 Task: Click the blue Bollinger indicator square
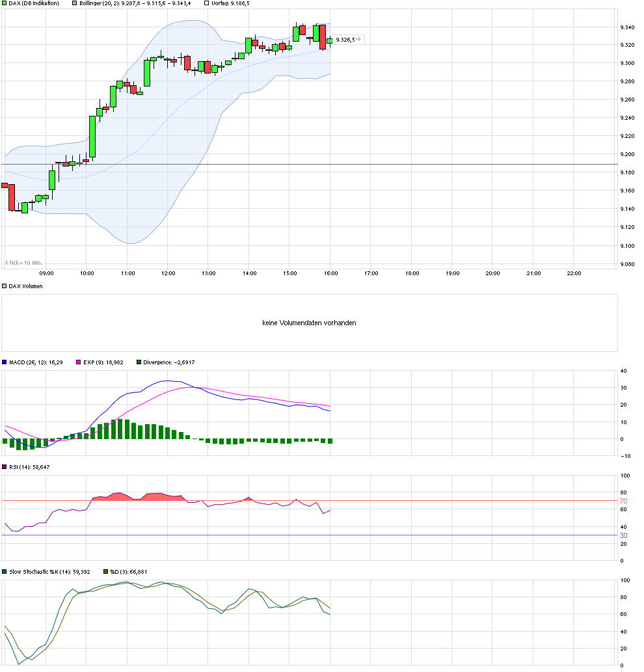click(x=74, y=3)
